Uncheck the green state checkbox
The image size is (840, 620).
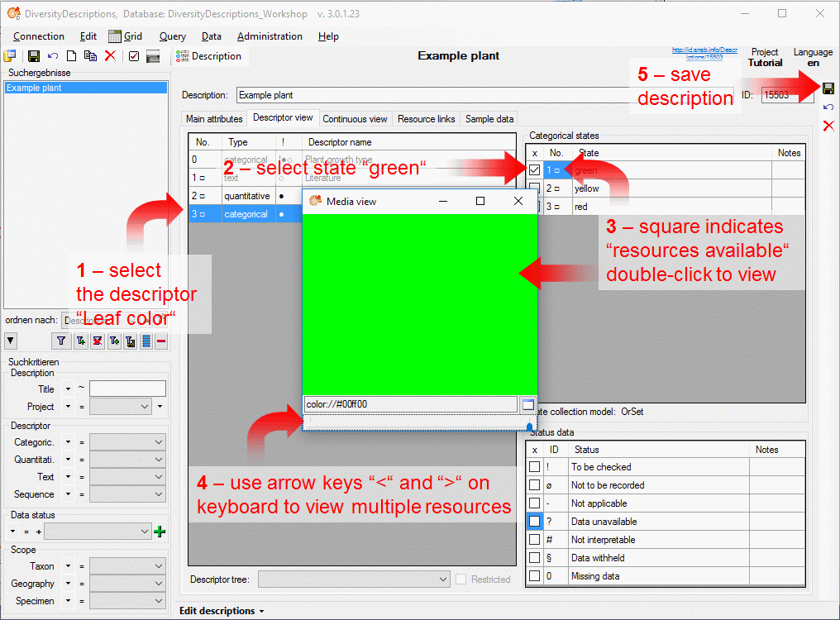(x=535, y=170)
